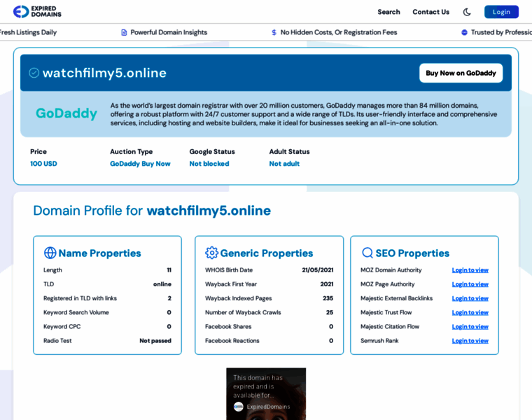Click the gear icon in Generic Properties
The image size is (532, 420).
tap(211, 253)
